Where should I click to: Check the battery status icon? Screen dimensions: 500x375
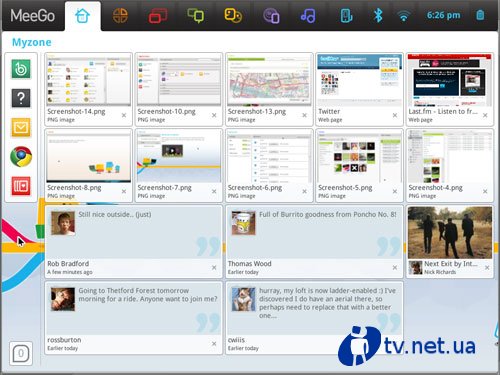point(480,15)
